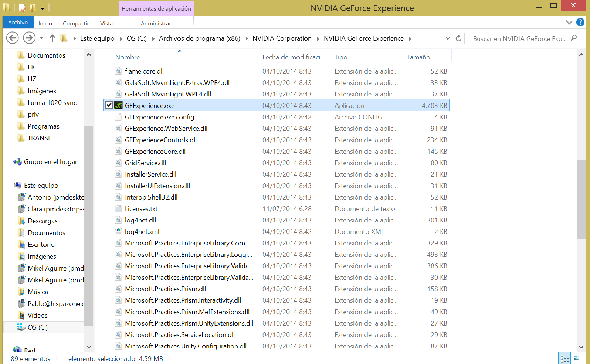The image size is (590, 364).
Task: Refresh the current folder view
Action: coord(458,38)
